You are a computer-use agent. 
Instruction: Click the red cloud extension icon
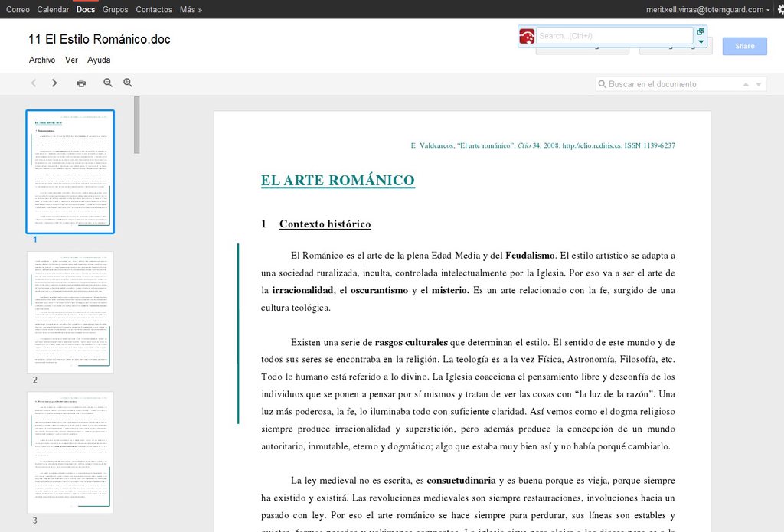click(x=527, y=36)
